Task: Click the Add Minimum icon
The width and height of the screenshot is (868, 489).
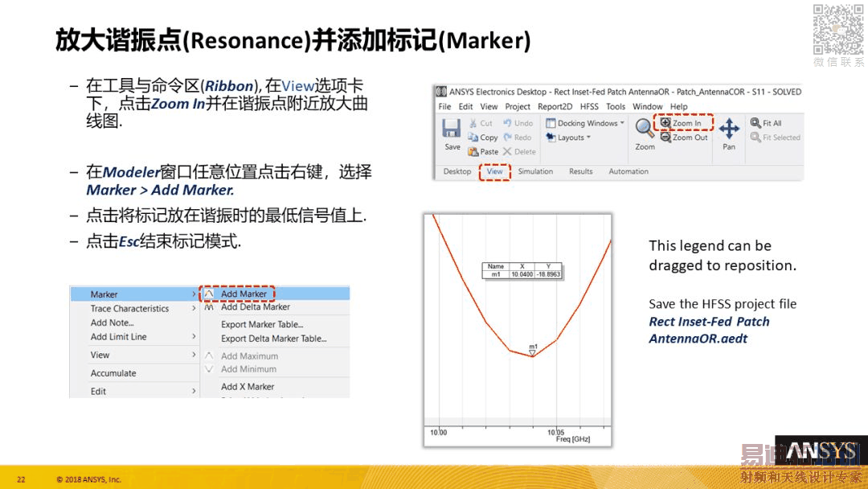Action: pos(209,369)
